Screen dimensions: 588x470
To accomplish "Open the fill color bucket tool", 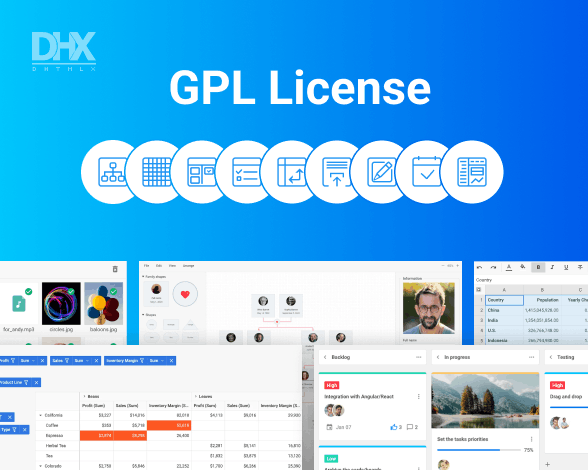I will pos(523,267).
